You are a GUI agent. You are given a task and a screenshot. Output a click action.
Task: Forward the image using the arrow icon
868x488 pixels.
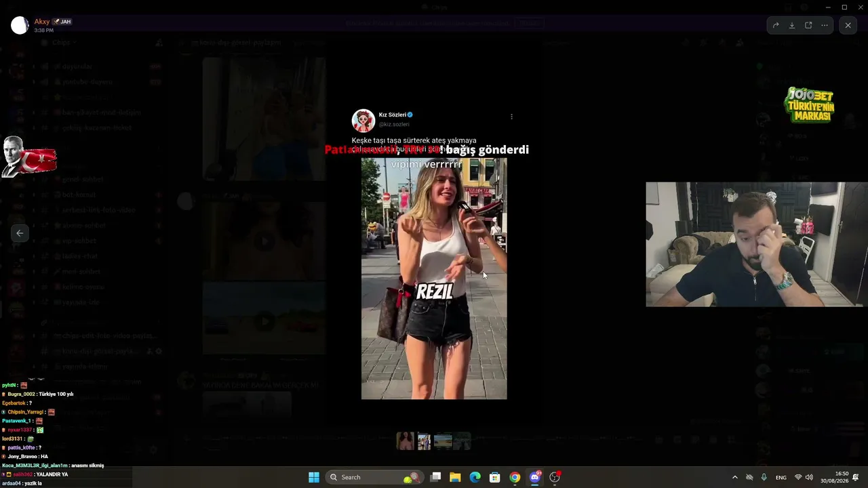pos(776,25)
